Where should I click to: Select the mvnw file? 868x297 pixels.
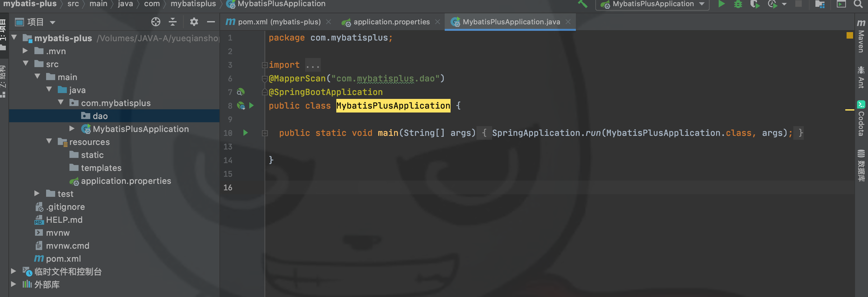click(x=52, y=233)
